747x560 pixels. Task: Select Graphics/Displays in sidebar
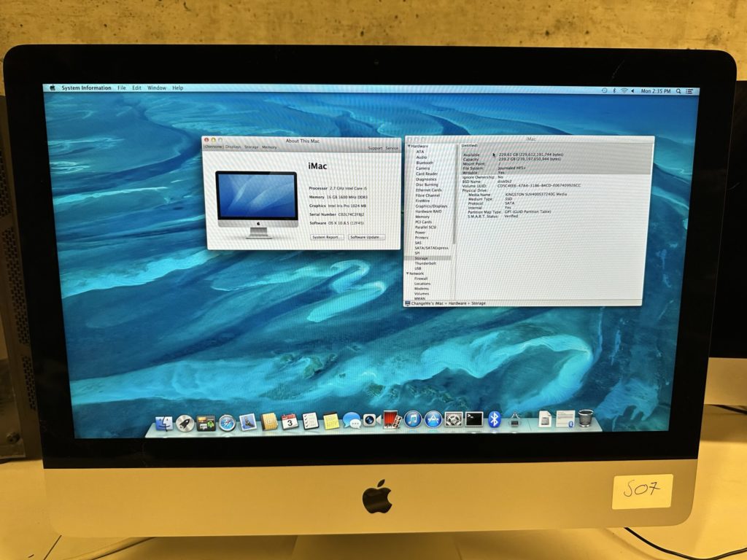coord(431,206)
